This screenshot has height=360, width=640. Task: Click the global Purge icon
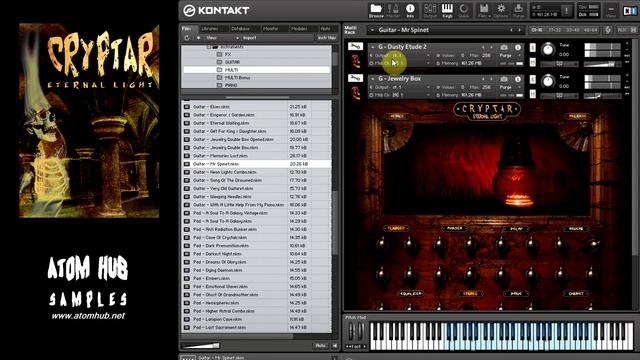point(518,10)
